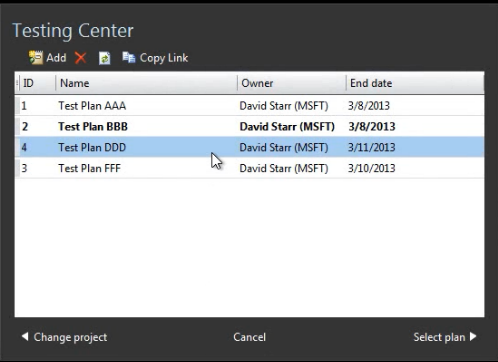Viewport: 498px width, 362px height.
Task: Click the grid column grip before ID
Action: (17, 83)
